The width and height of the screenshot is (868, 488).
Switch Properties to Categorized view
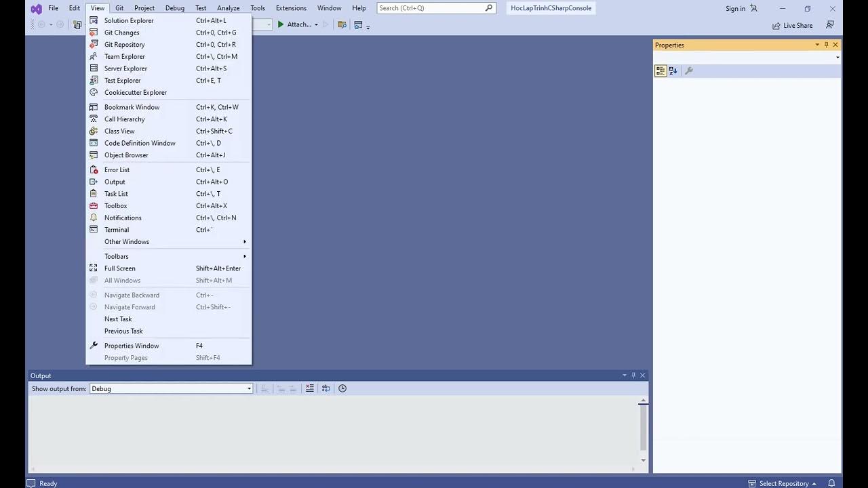coord(660,70)
